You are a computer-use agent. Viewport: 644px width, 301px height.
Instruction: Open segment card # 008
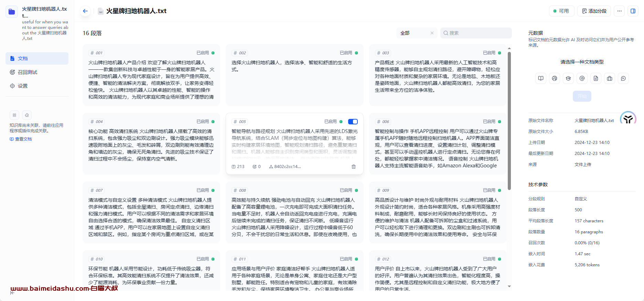pyautogui.click(x=294, y=212)
